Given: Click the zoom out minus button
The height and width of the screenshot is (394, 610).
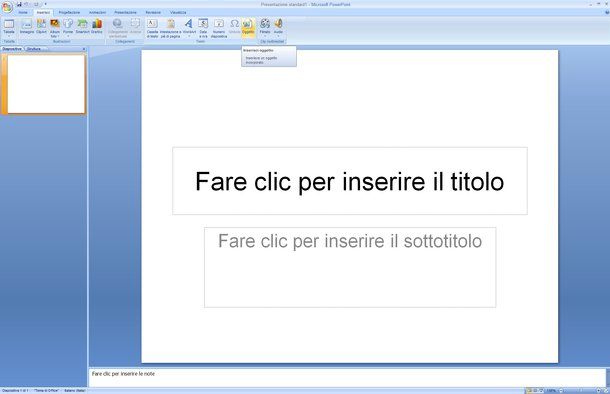Looking at the screenshot, I should 561,390.
